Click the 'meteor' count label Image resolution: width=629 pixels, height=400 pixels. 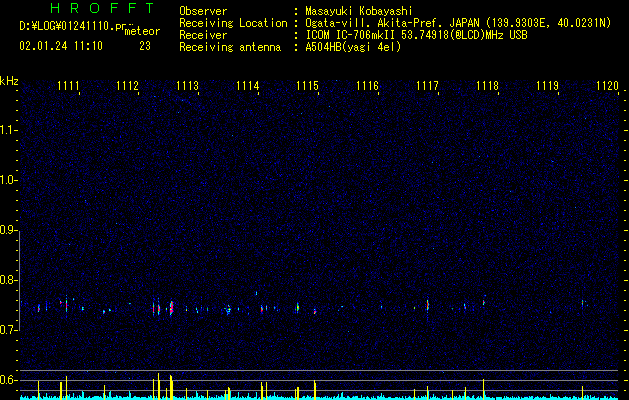click(x=142, y=31)
